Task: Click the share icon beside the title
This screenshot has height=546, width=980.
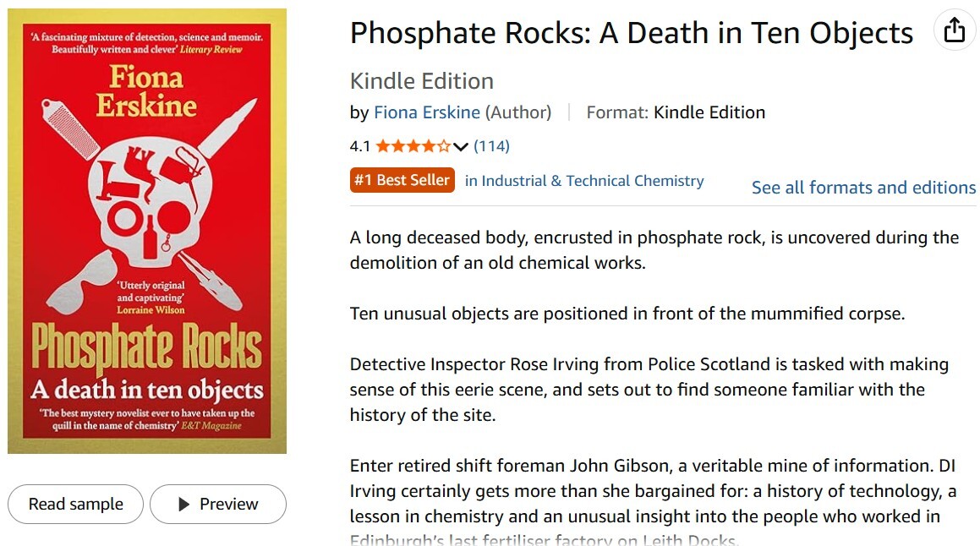Action: (x=954, y=30)
